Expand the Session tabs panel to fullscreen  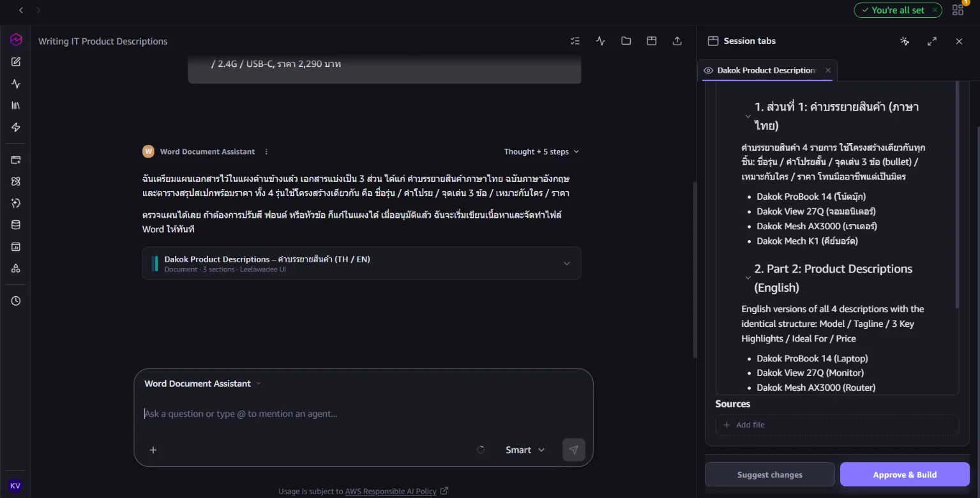(932, 41)
